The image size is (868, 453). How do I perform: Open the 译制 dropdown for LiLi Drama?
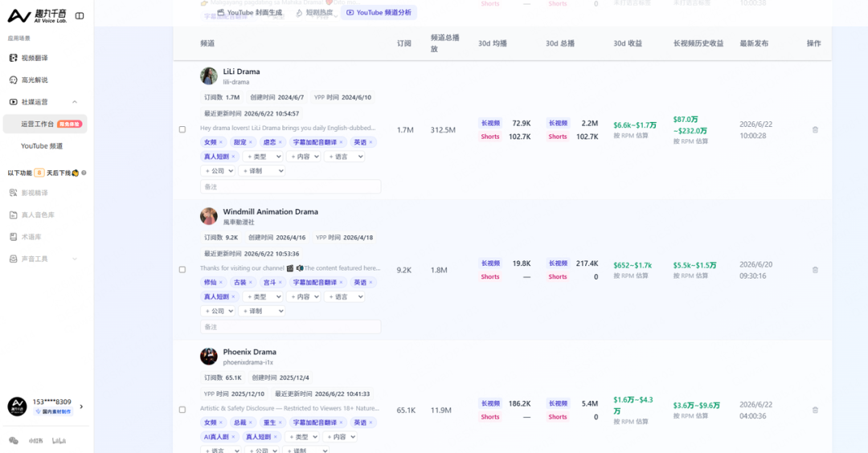tap(262, 171)
